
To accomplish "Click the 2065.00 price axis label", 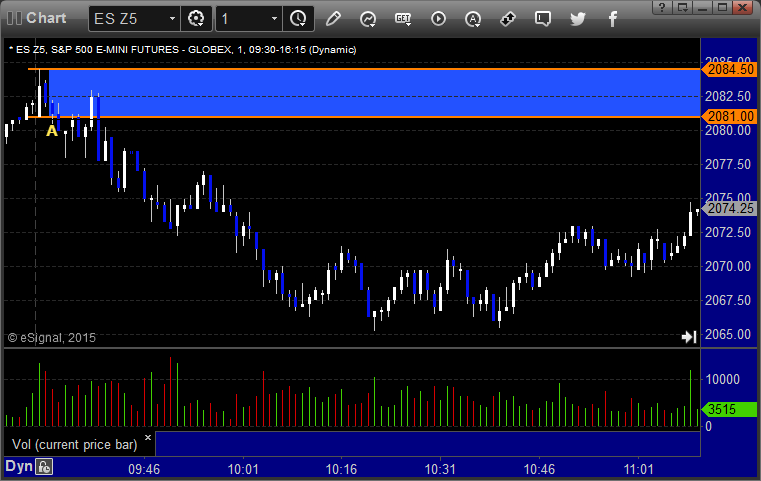I will [x=728, y=334].
